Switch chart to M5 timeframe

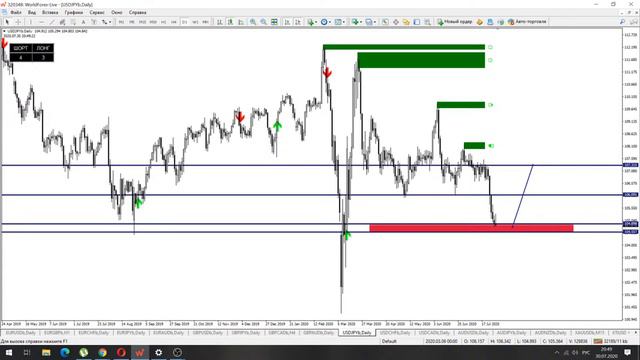pyautogui.click(x=132, y=22)
